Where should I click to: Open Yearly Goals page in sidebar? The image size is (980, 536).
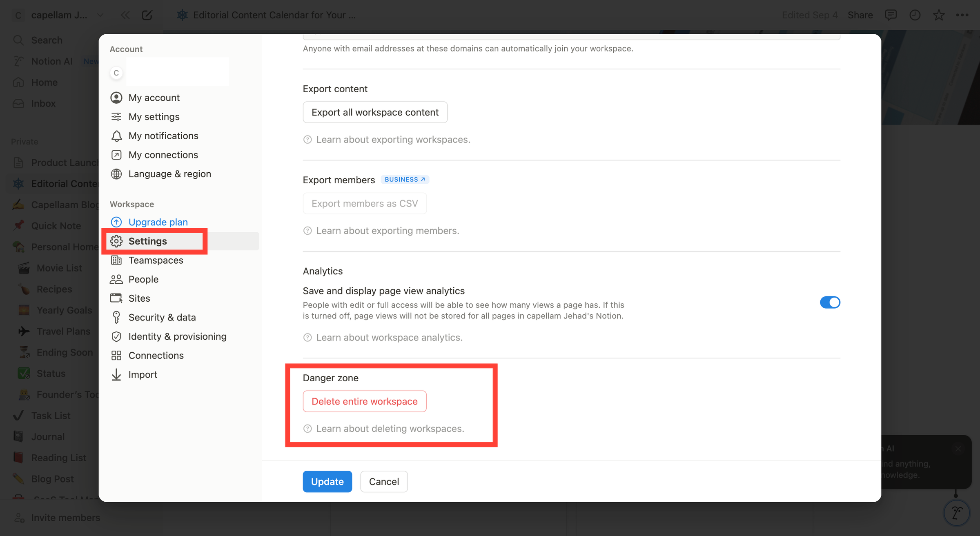click(64, 310)
